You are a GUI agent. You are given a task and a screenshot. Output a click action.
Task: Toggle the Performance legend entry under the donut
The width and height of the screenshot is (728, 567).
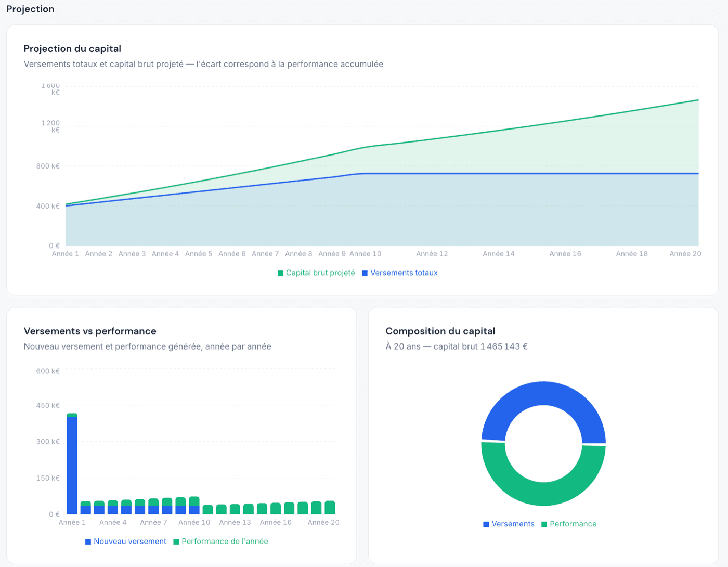point(569,524)
